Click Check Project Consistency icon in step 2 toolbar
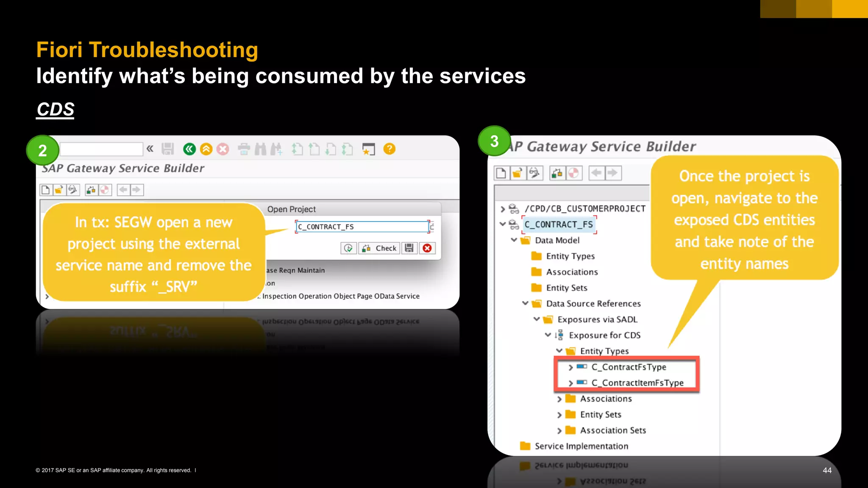 [91, 190]
